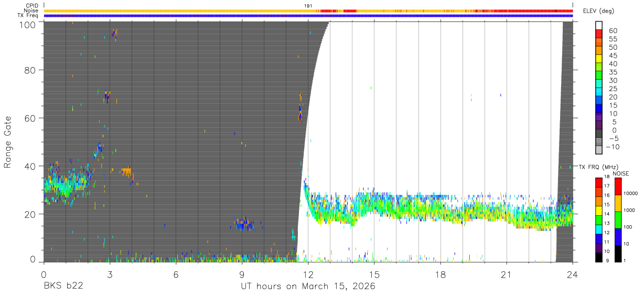The height and width of the screenshot is (297, 644).
Task: Click the NOISE legend title
Action: click(620, 174)
